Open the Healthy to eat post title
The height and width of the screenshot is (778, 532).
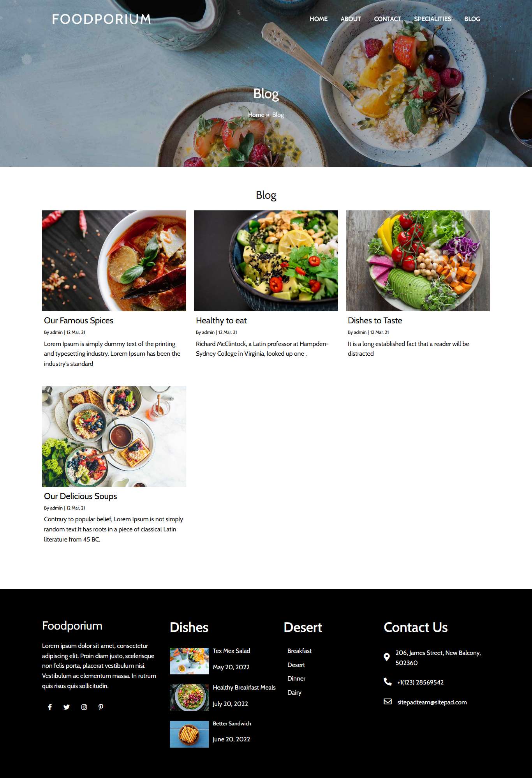click(x=221, y=321)
